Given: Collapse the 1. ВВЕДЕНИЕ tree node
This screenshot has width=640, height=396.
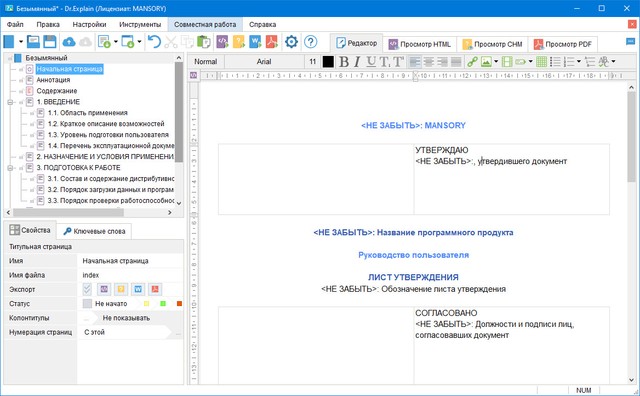Looking at the screenshot, I should click(11, 102).
